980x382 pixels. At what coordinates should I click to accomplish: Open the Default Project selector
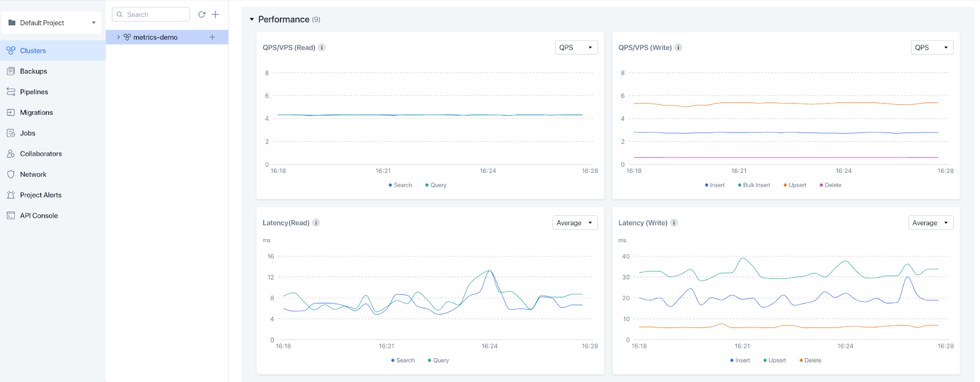tap(51, 23)
